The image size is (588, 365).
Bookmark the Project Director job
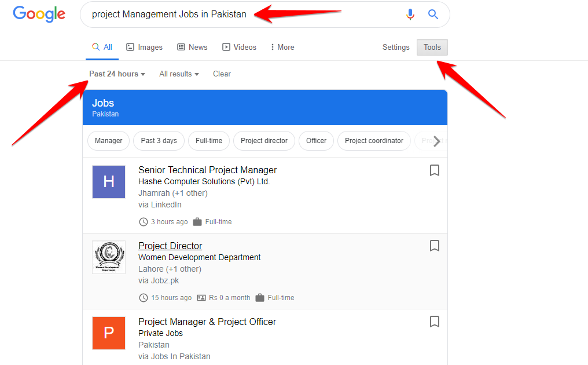click(x=434, y=246)
